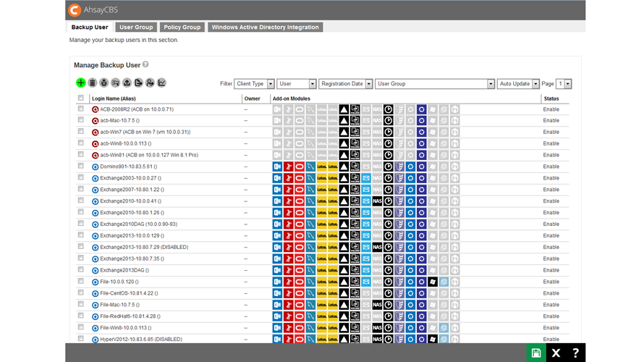Open the HyperV2012-10.83.6.85 (DISABLED) user
Image resolution: width=644 pixels, height=362 pixels.
141,340
